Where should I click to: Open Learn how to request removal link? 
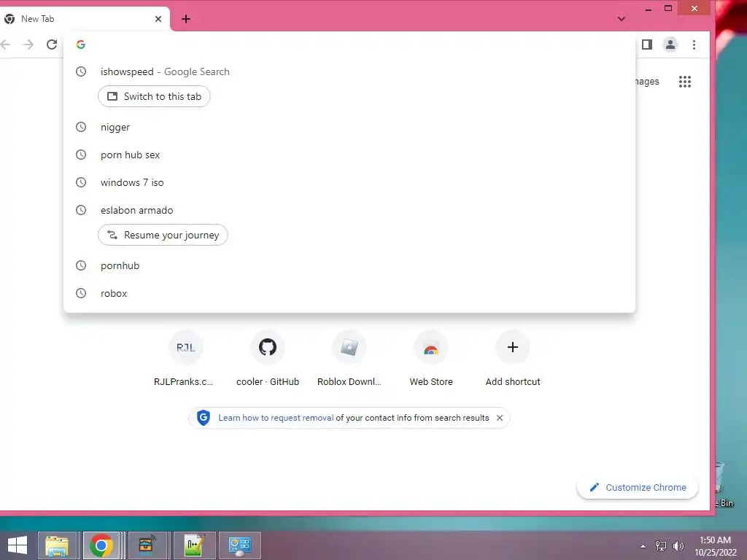pyautogui.click(x=276, y=418)
